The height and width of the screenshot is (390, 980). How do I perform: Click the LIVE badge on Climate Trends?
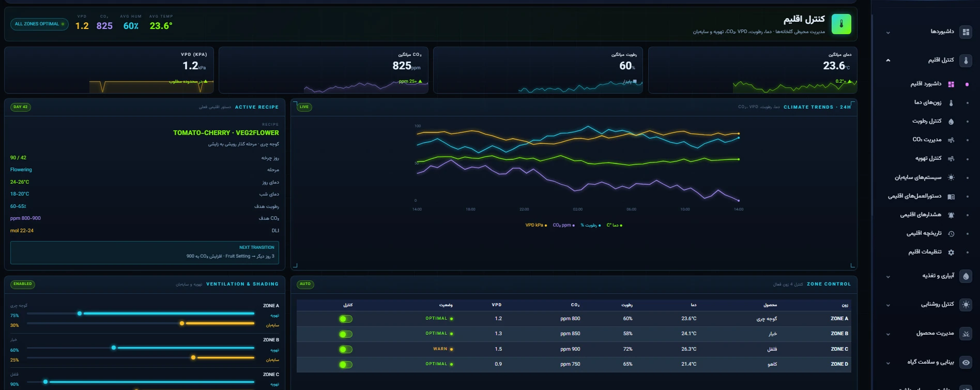[x=304, y=107]
